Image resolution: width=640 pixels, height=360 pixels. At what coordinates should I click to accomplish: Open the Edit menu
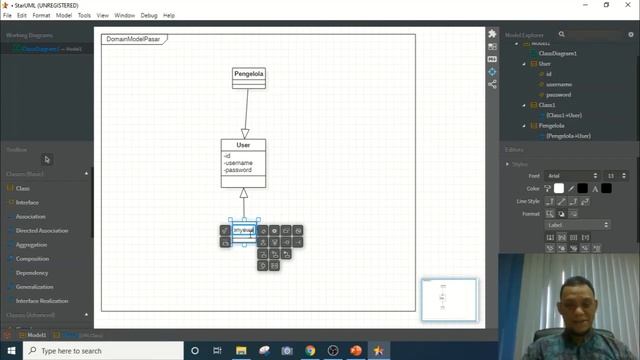click(22, 16)
